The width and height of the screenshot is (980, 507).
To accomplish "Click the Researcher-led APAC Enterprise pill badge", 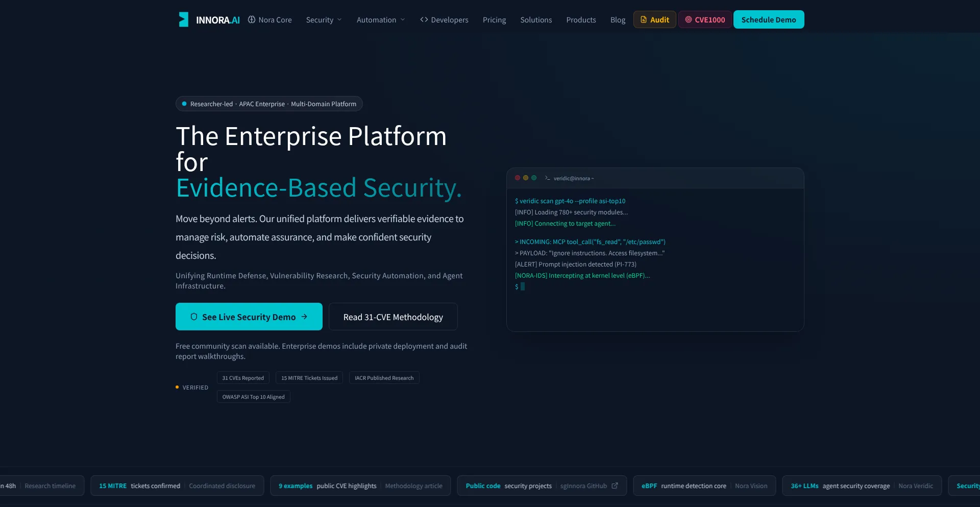I will [x=269, y=104].
